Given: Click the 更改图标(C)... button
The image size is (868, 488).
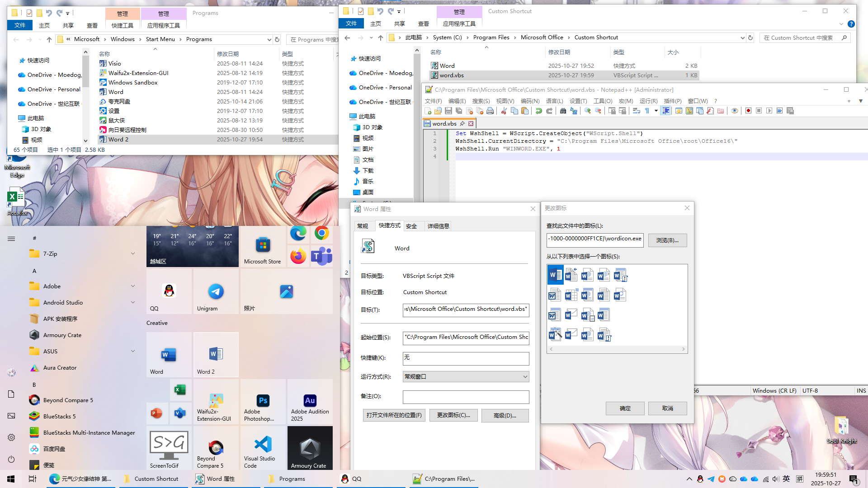Looking at the screenshot, I should 453,415.
